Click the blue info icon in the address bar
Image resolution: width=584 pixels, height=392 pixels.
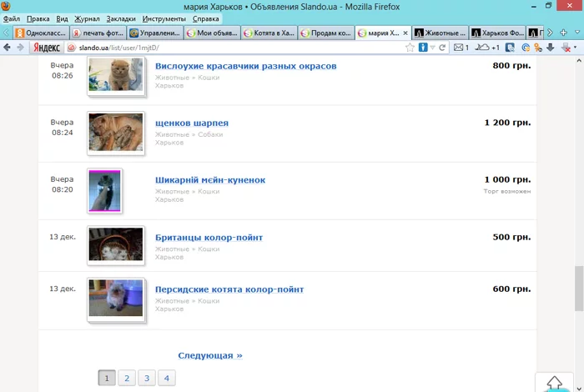click(423, 48)
